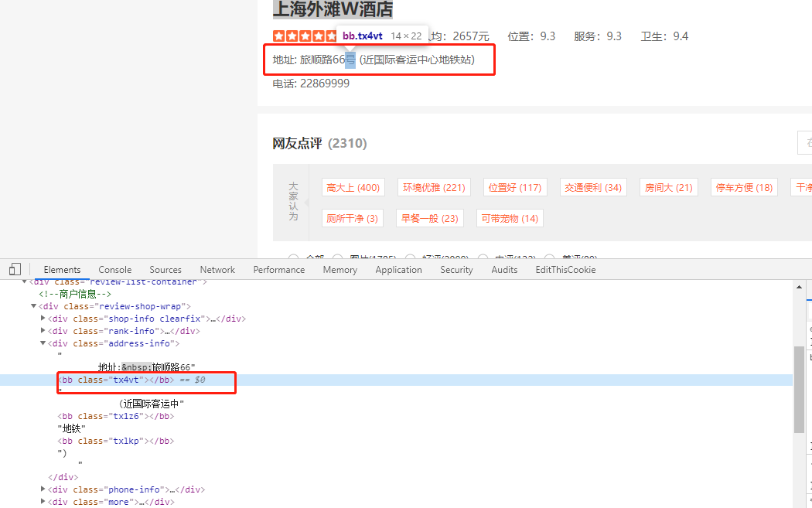Screen dimensions: 812x508
Task: Select the (近国际客运中 text node
Action: 152,404
